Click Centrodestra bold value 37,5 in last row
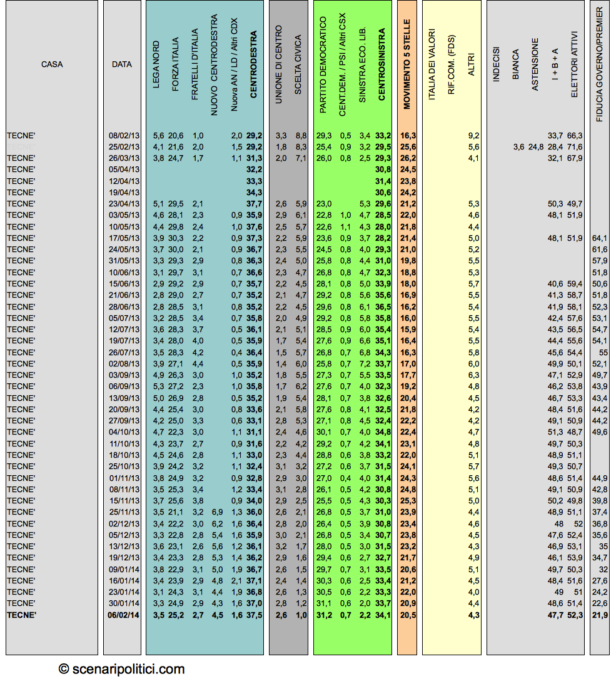 pos(255,615)
